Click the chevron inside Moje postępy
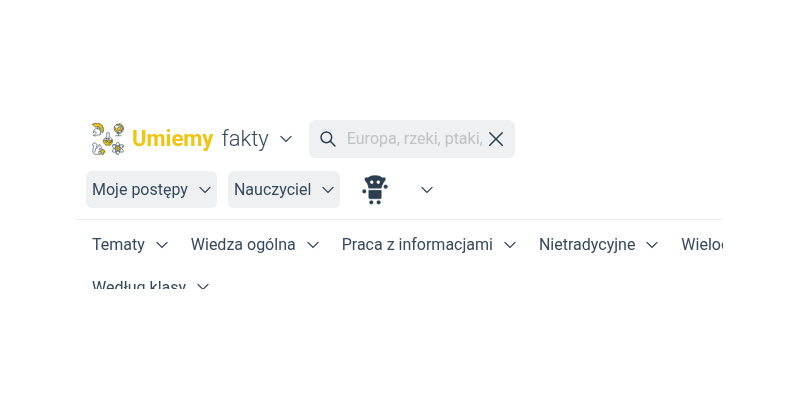The image size is (800, 400). click(205, 189)
